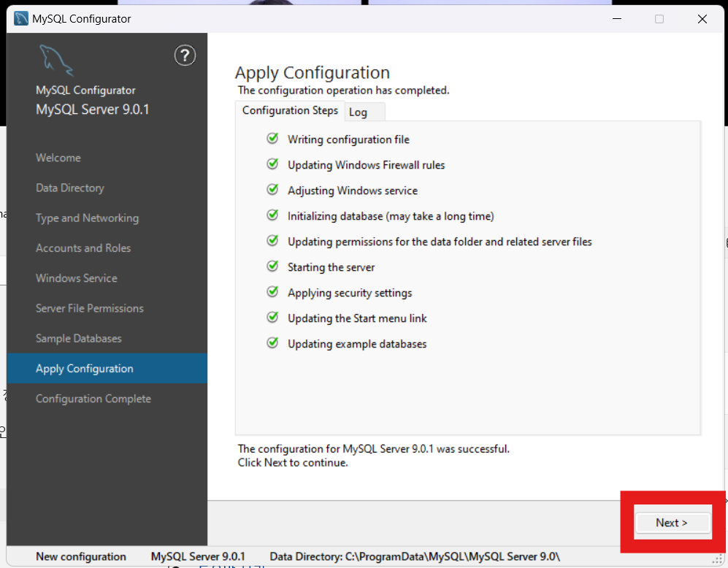Click 'Starting the server' step text
This screenshot has width=728, height=568.
(x=331, y=267)
